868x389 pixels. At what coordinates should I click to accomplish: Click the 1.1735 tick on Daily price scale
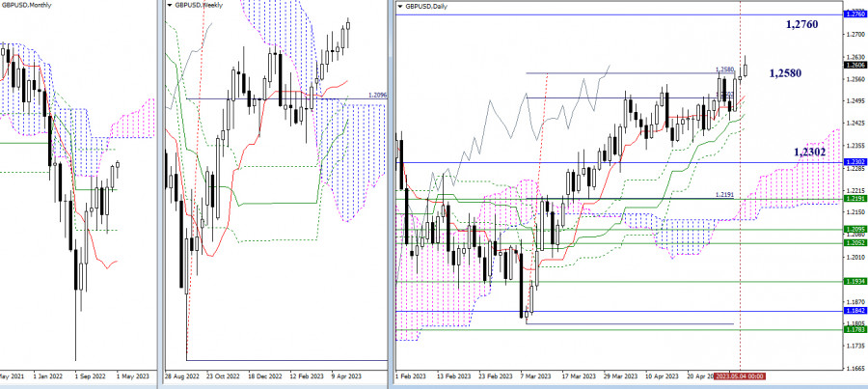[x=854, y=346]
